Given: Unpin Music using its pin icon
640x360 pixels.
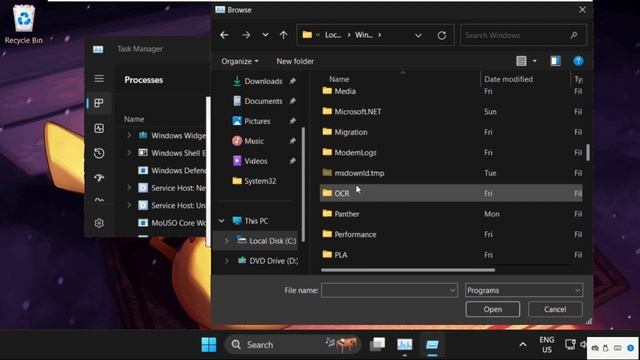Looking at the screenshot, I should (x=292, y=141).
